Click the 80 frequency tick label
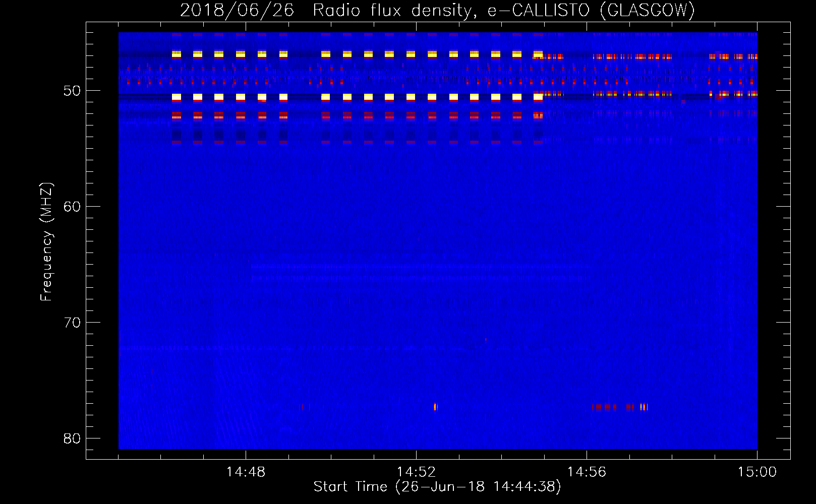 [72, 438]
